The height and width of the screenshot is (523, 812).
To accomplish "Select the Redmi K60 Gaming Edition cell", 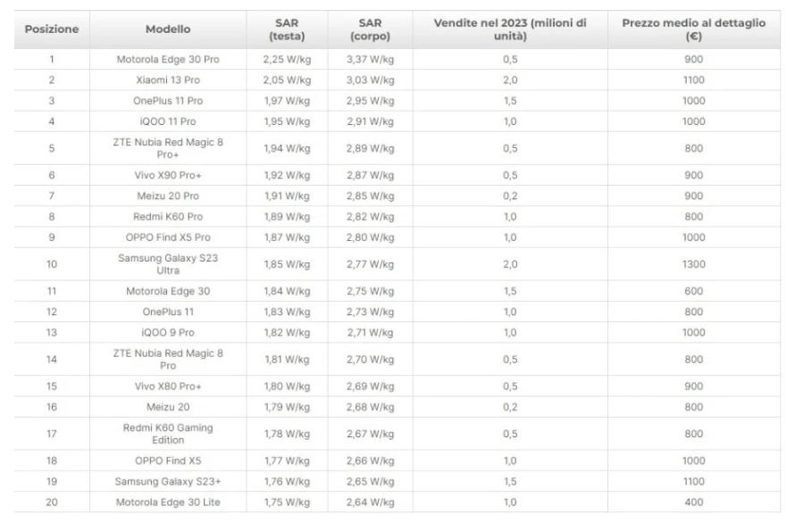I will [168, 434].
